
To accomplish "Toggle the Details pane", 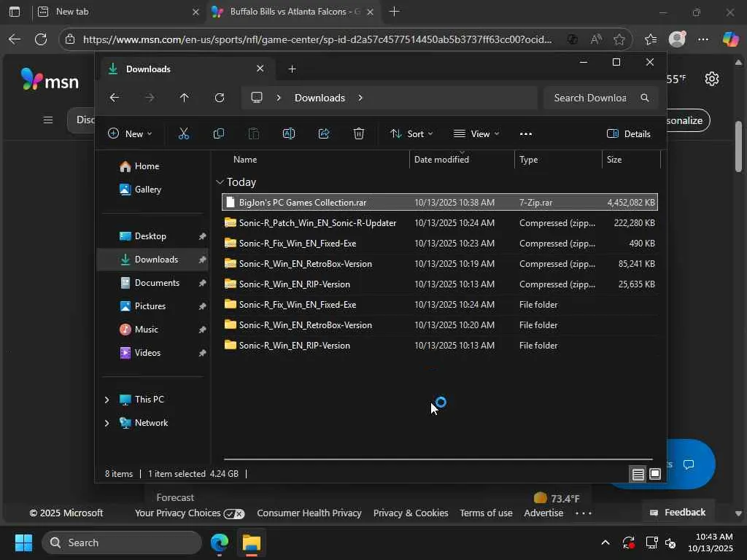I will click(x=628, y=133).
